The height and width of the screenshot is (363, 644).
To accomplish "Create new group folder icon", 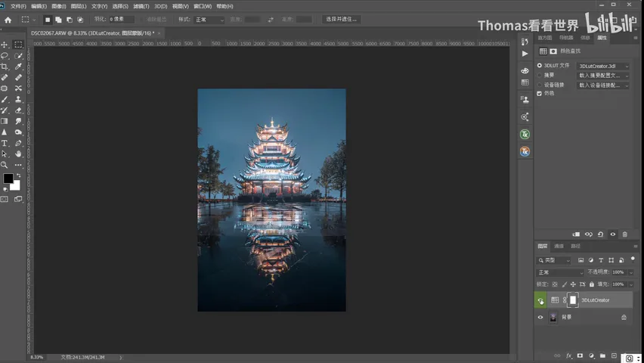I will click(x=602, y=356).
